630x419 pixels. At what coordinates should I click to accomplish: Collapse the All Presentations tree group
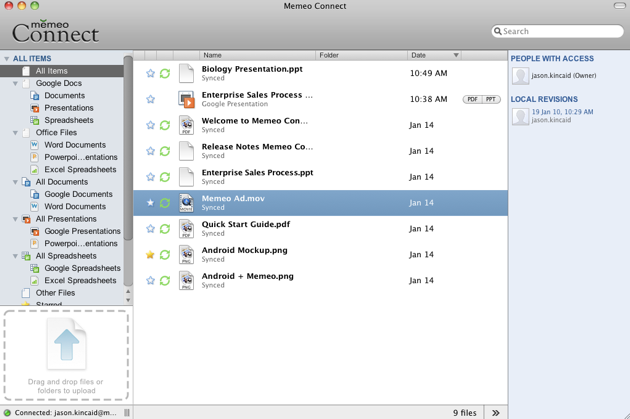[15, 219]
